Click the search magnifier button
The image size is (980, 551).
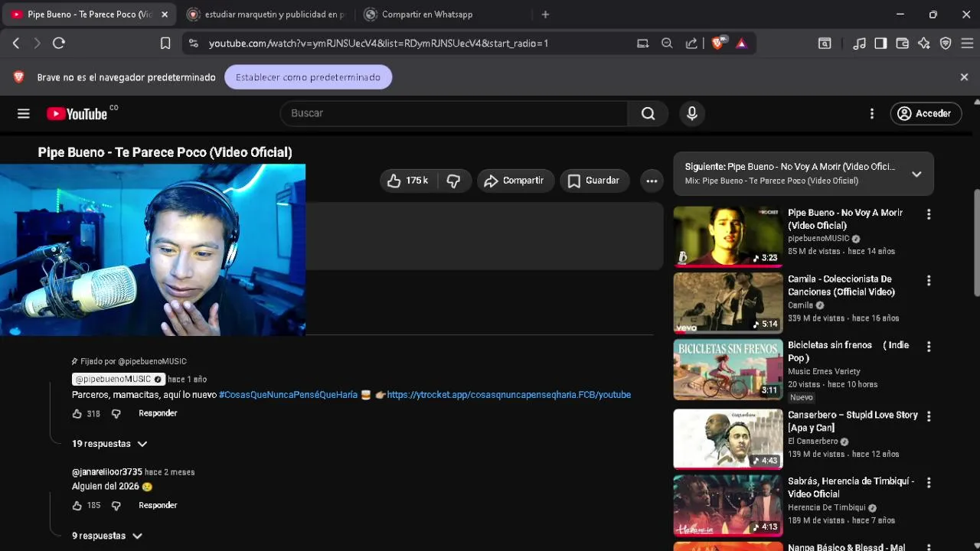(648, 113)
